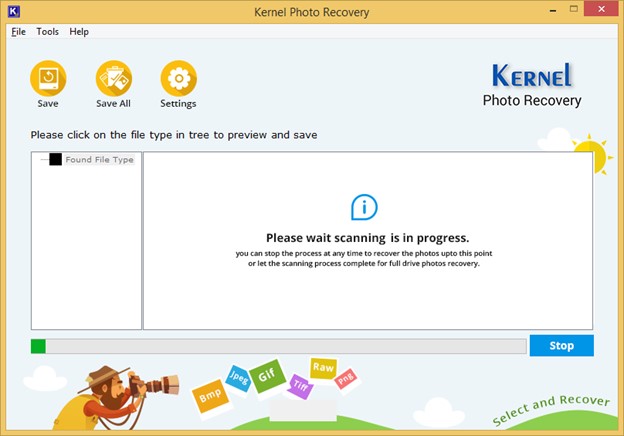
Task: Open the Help menu
Action: pyautogui.click(x=79, y=31)
